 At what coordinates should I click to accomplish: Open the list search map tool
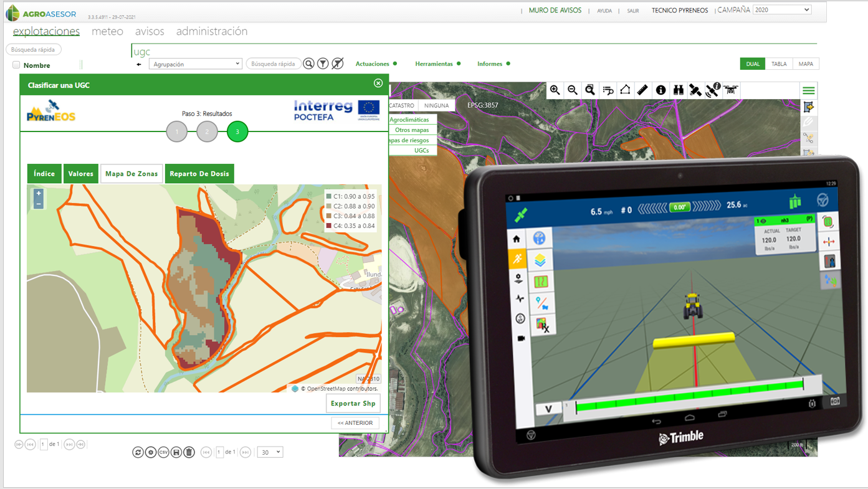point(608,90)
